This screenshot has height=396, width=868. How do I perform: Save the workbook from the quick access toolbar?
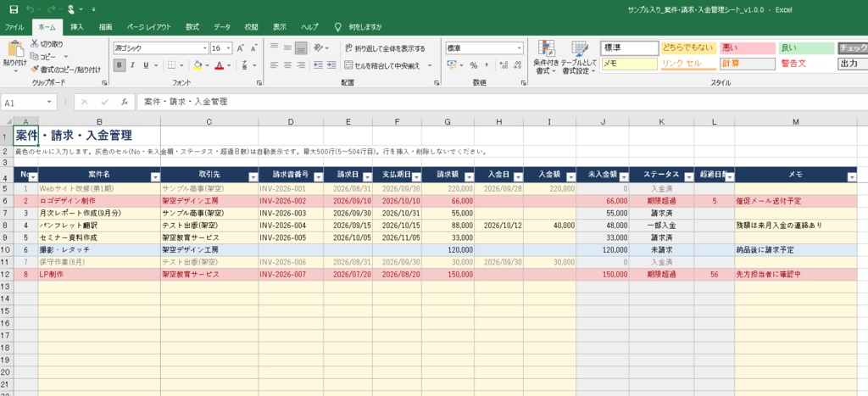(14, 9)
